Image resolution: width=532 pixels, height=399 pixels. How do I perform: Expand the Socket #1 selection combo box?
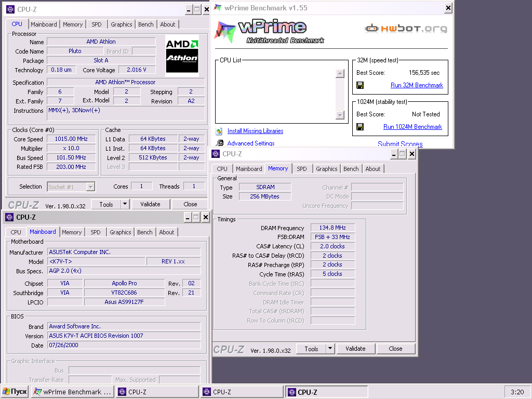click(x=90, y=187)
